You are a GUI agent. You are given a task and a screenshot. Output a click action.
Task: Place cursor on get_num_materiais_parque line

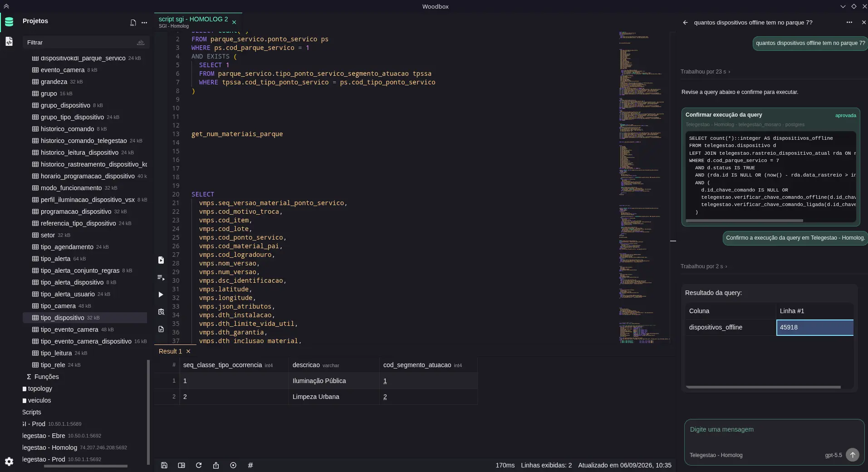point(237,134)
